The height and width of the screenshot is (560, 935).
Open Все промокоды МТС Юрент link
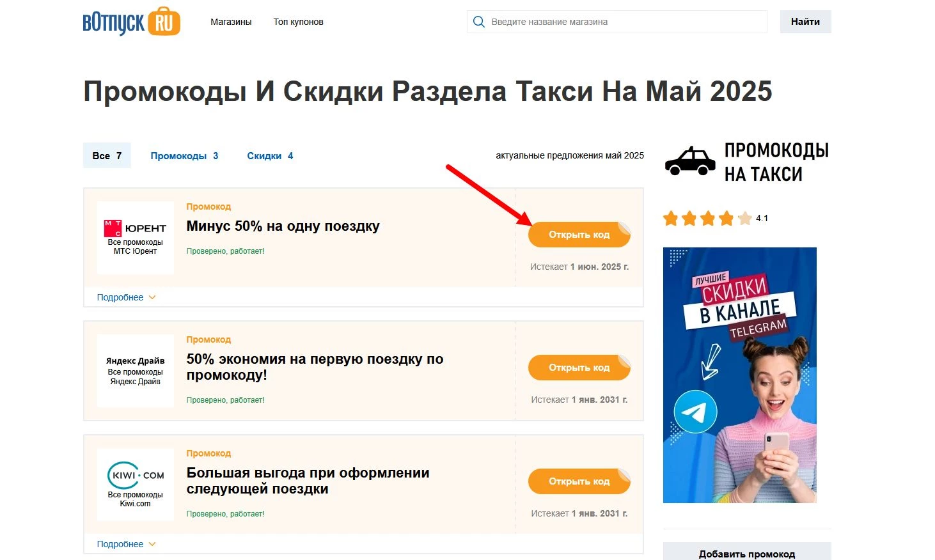(135, 246)
